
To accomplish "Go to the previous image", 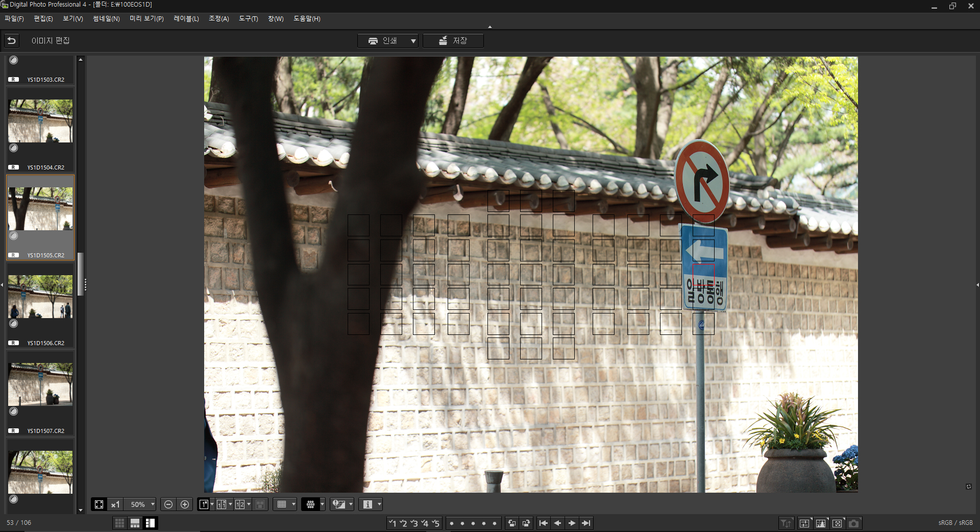I will coord(558,523).
